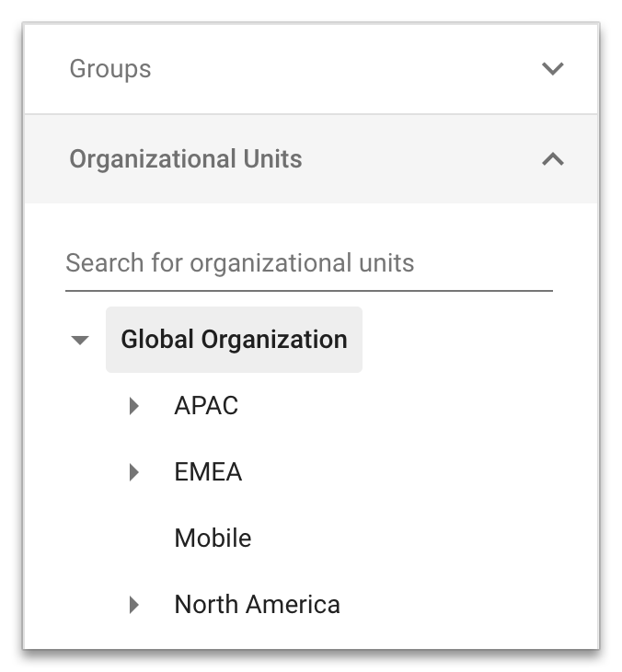Click the Groups section heading text

pos(110,69)
